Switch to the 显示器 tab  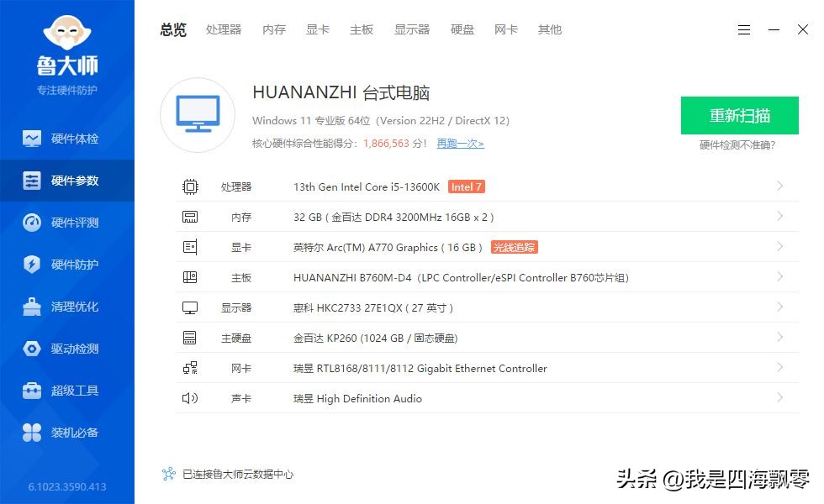(412, 29)
